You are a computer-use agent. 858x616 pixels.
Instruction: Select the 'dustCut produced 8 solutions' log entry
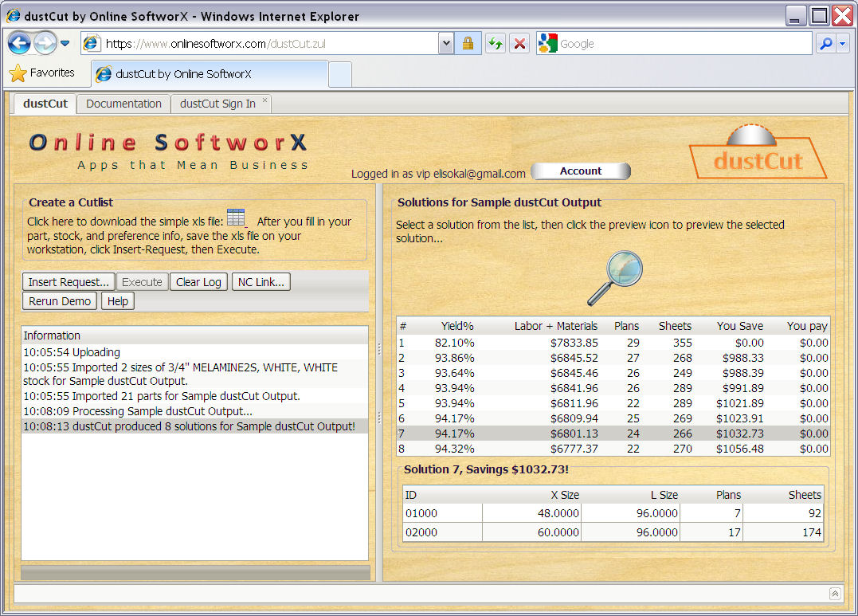[x=195, y=426]
